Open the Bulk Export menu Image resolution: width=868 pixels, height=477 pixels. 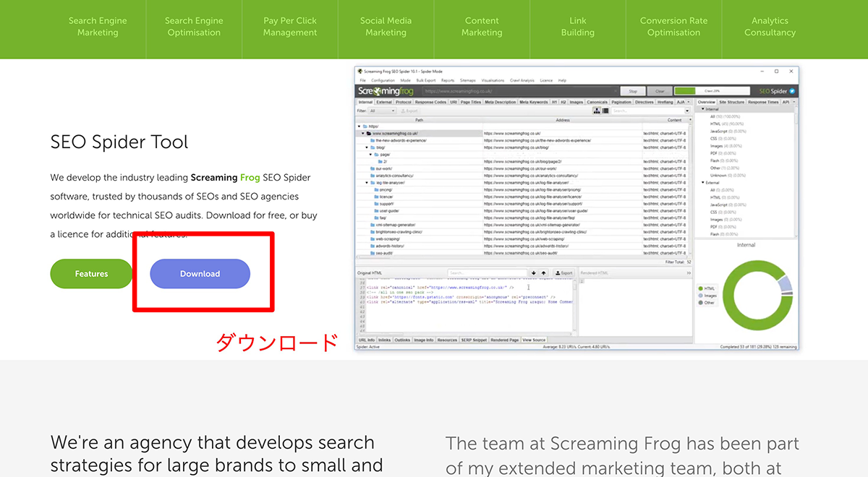pos(425,81)
